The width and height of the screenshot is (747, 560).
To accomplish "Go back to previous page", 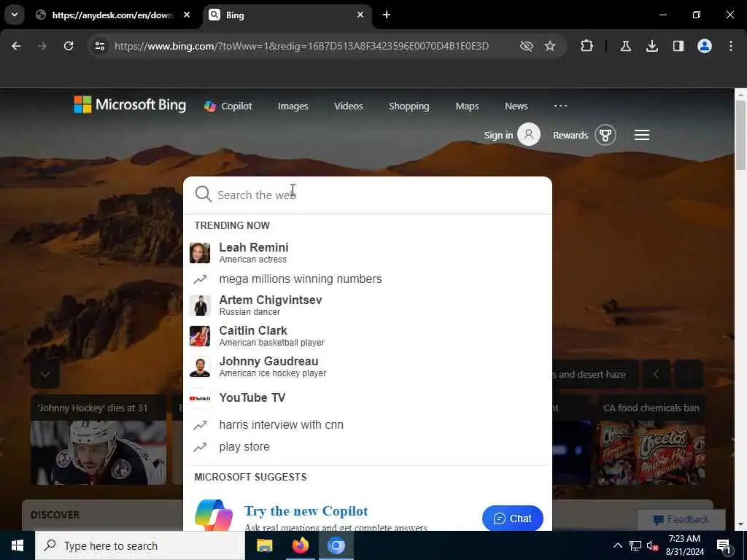I will tap(16, 46).
